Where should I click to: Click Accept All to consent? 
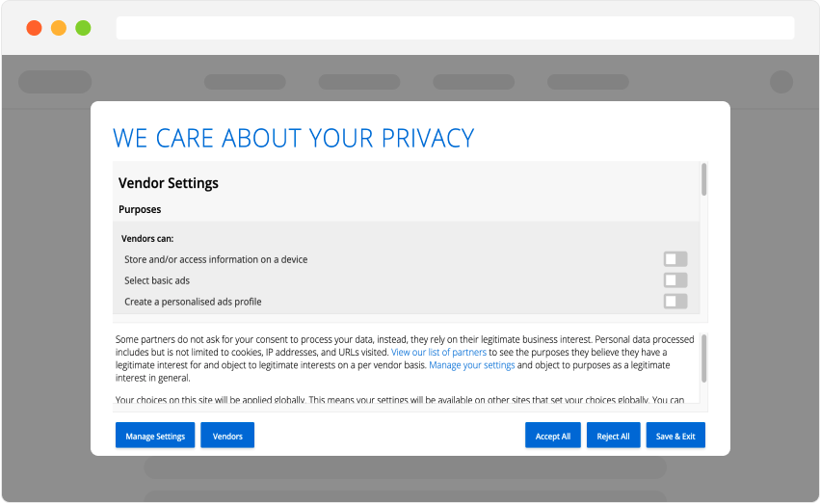[x=553, y=436]
